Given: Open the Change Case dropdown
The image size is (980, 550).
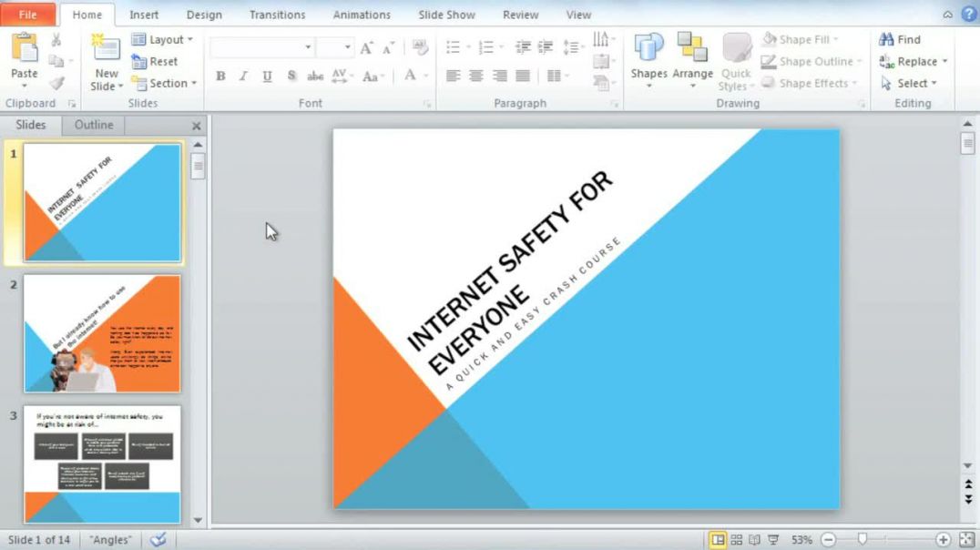Looking at the screenshot, I should pos(373,76).
